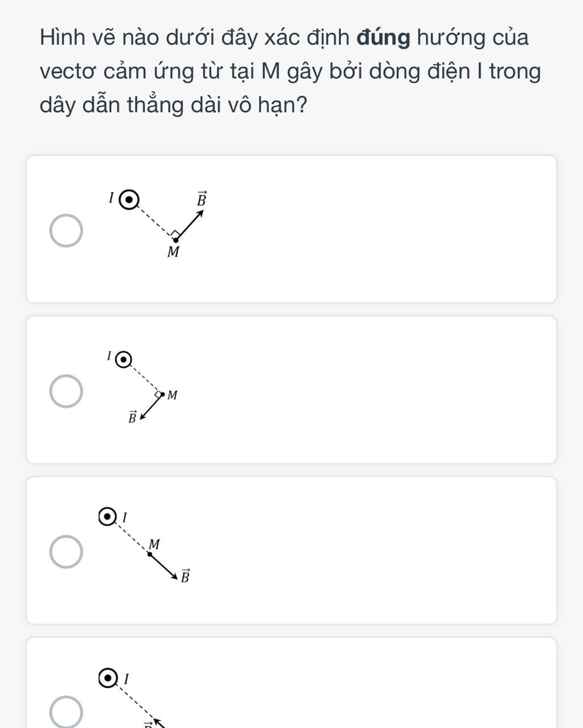
Task: Click the B vector label in third diagram
Action: tap(185, 576)
